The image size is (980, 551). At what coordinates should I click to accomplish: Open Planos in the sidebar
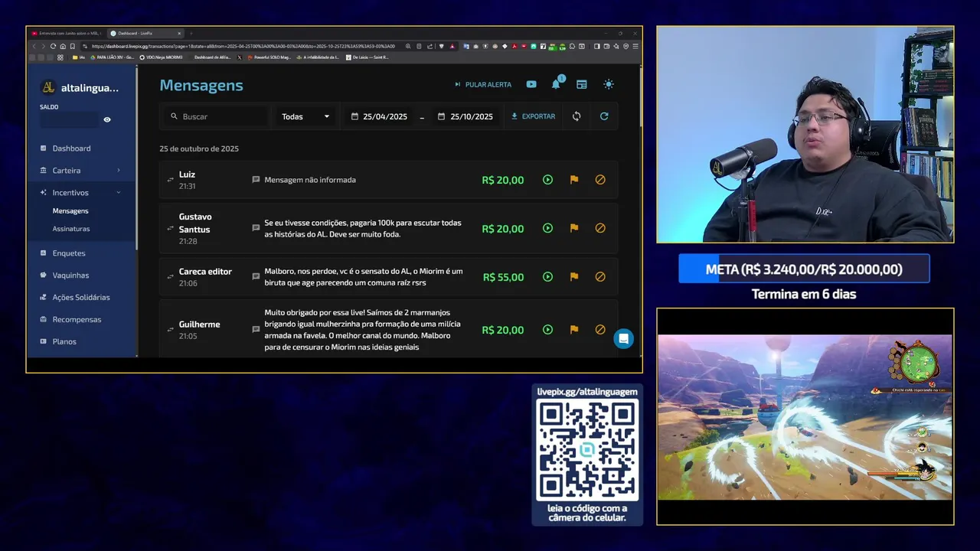(x=81, y=342)
